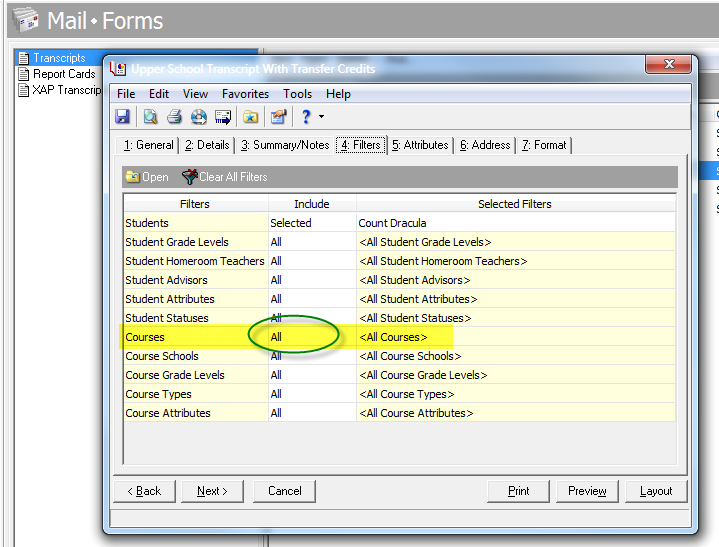Click the Students Include cell 'Selected'
The image size is (719, 547).
click(x=312, y=223)
